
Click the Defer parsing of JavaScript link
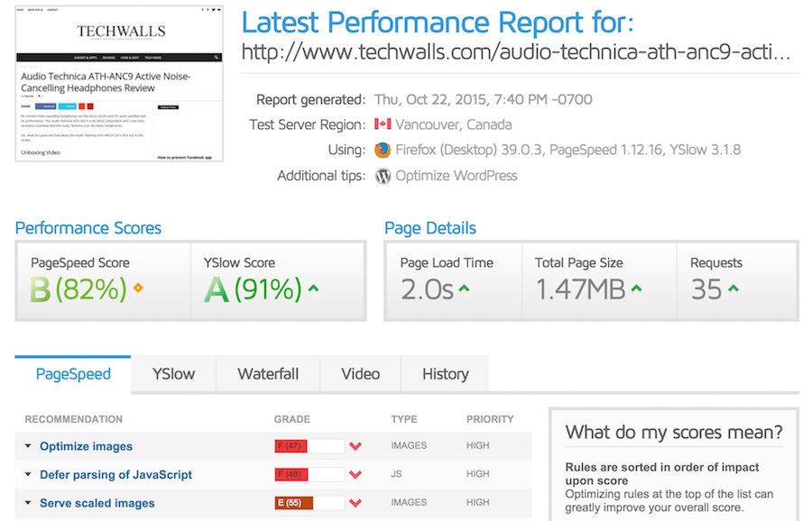115,475
